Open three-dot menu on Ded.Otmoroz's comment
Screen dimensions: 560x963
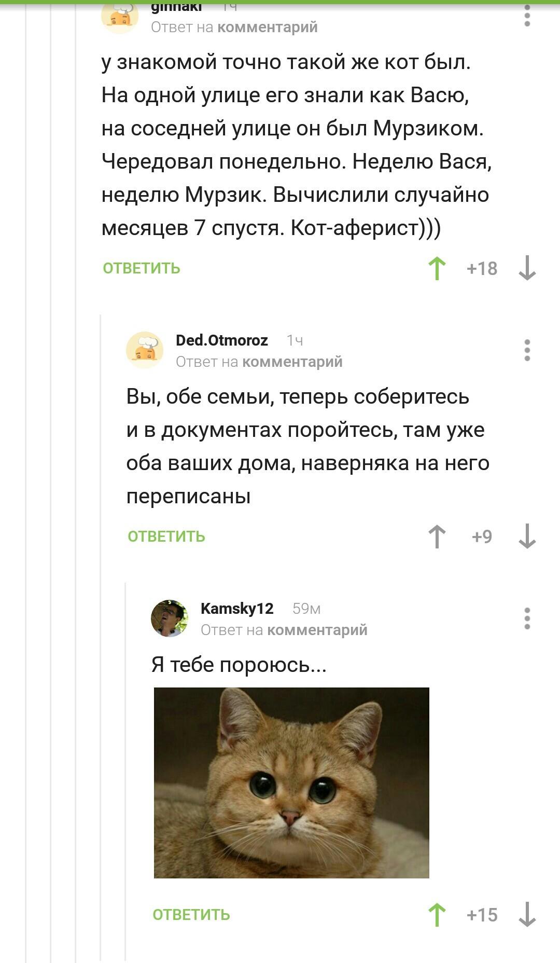[527, 350]
